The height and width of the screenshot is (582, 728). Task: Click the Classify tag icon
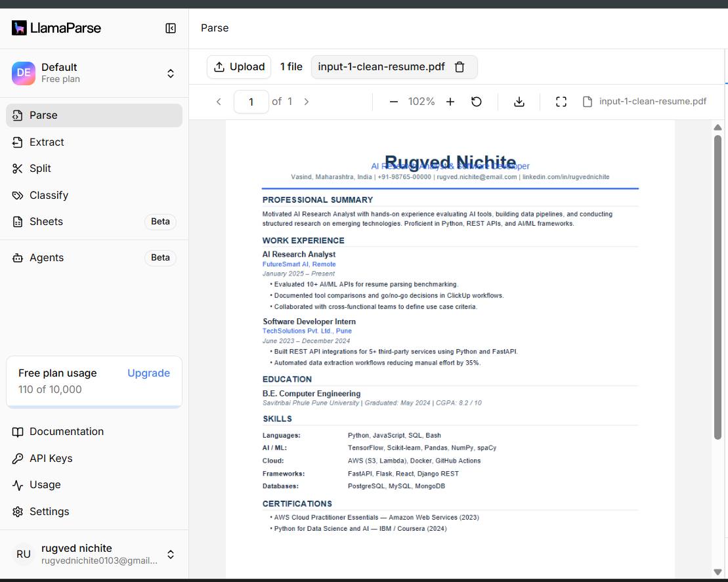(x=18, y=196)
